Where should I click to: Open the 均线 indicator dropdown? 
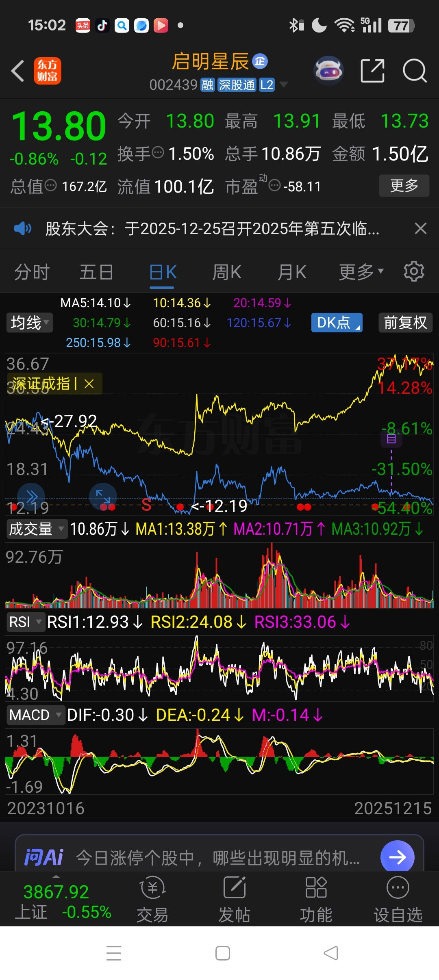tap(30, 323)
